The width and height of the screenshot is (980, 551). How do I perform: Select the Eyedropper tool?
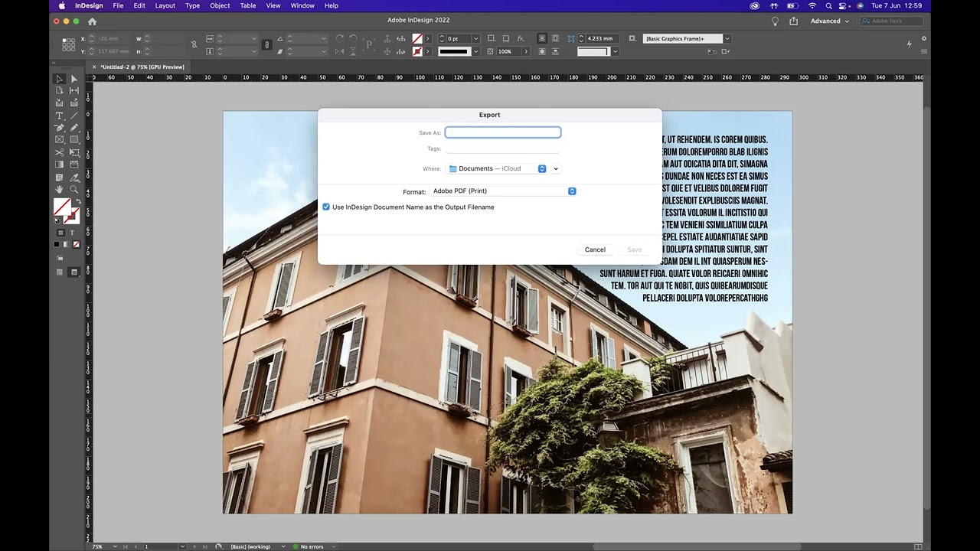pyautogui.click(x=74, y=178)
